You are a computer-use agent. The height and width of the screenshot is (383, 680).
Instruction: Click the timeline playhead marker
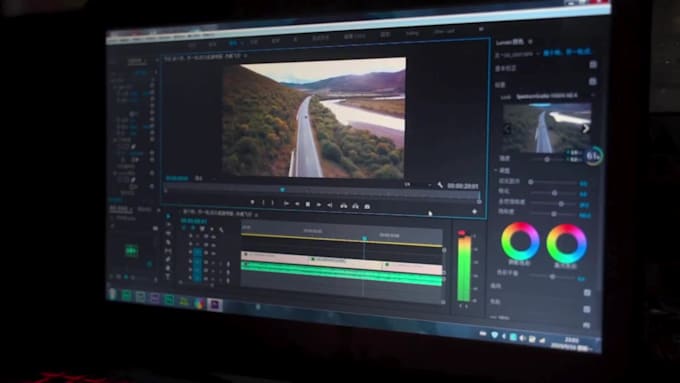364,238
